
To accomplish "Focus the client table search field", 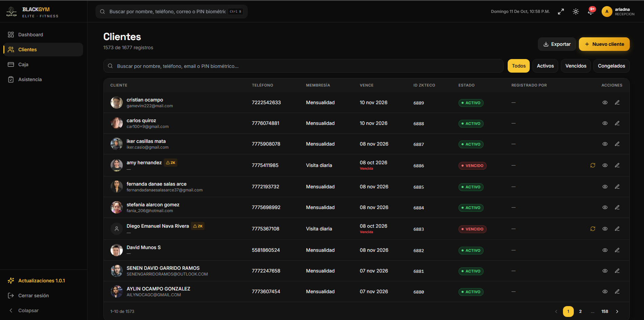I will [303, 66].
